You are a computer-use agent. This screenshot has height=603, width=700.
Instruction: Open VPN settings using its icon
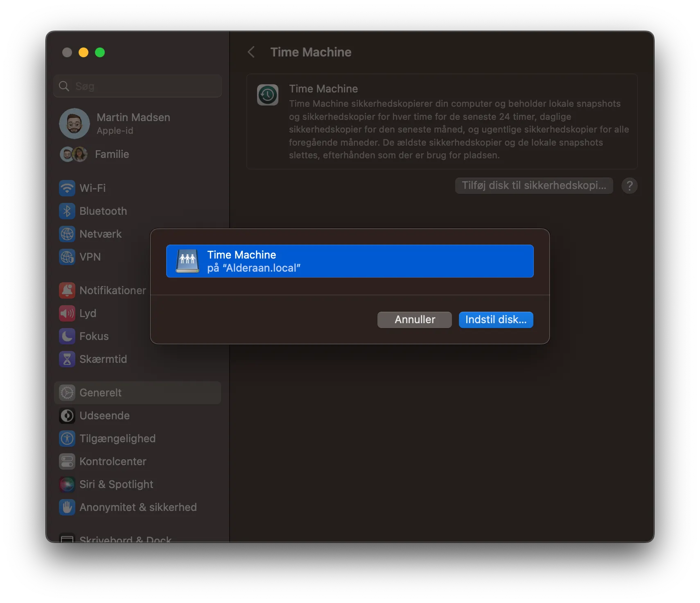point(67,257)
